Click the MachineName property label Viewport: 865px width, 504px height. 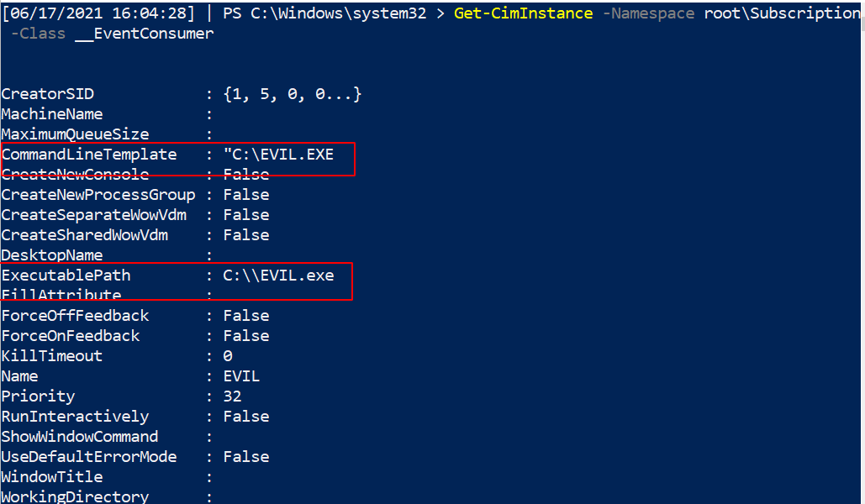(52, 114)
